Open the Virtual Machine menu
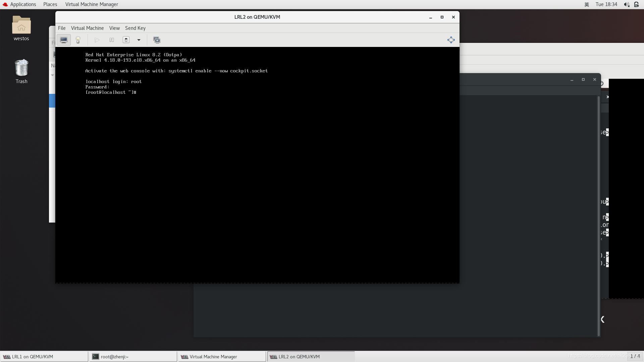 tap(87, 28)
